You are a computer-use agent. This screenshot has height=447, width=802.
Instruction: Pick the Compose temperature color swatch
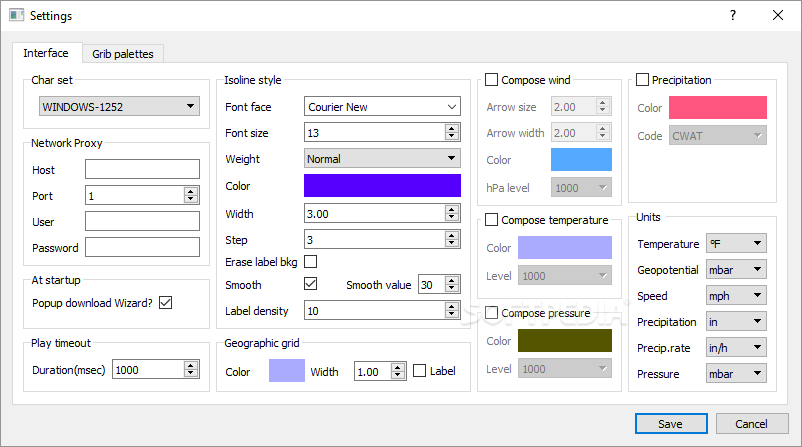click(x=565, y=248)
